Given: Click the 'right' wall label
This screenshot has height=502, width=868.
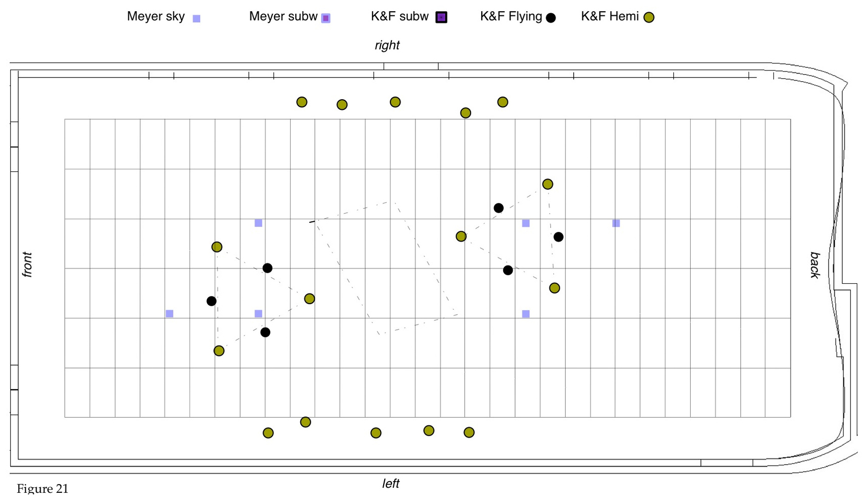Looking at the screenshot, I should [x=387, y=45].
